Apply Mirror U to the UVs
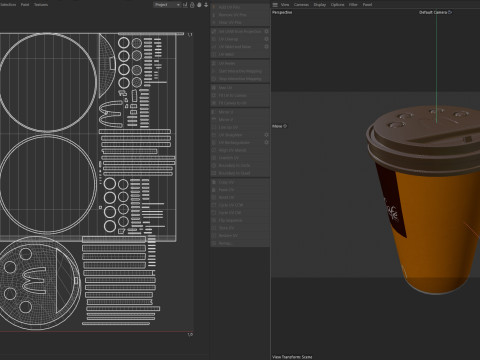This screenshot has width=480, height=360. click(240, 112)
